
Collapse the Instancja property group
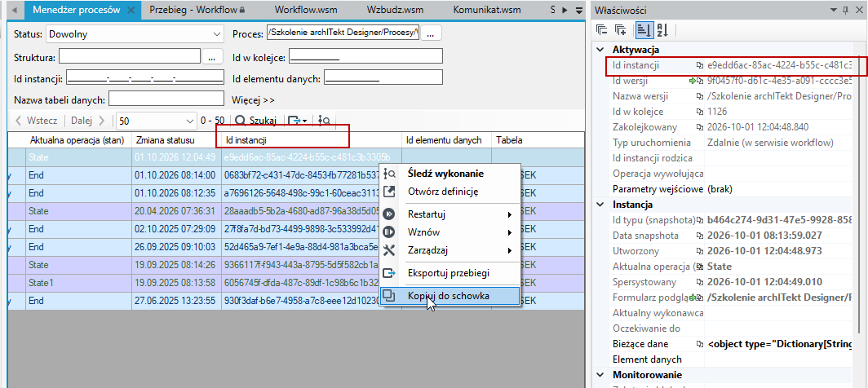(x=600, y=205)
